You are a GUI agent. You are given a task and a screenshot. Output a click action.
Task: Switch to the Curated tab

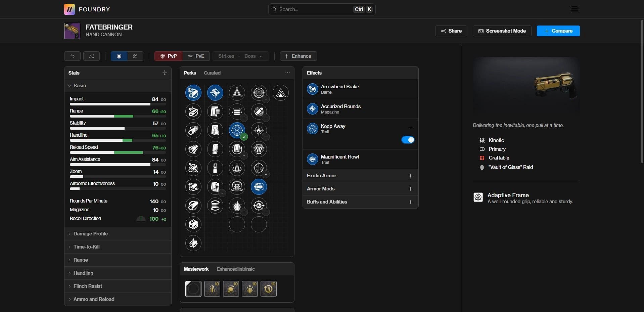click(x=212, y=73)
